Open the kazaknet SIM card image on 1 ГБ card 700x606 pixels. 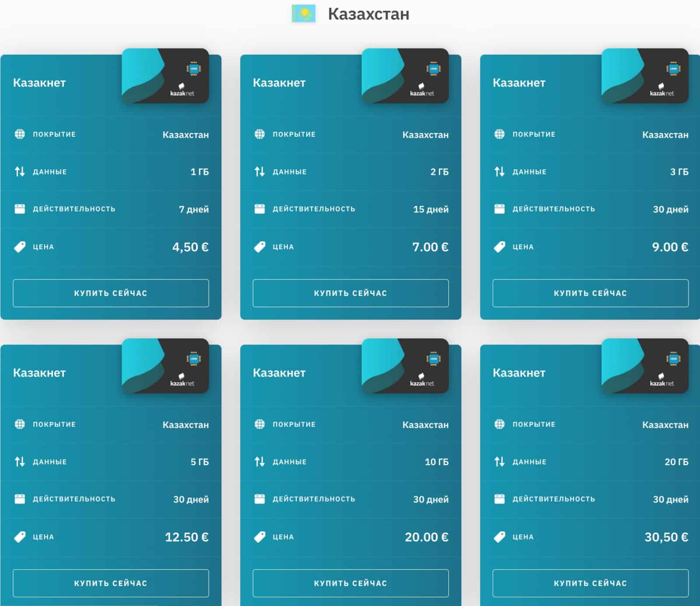pos(165,76)
